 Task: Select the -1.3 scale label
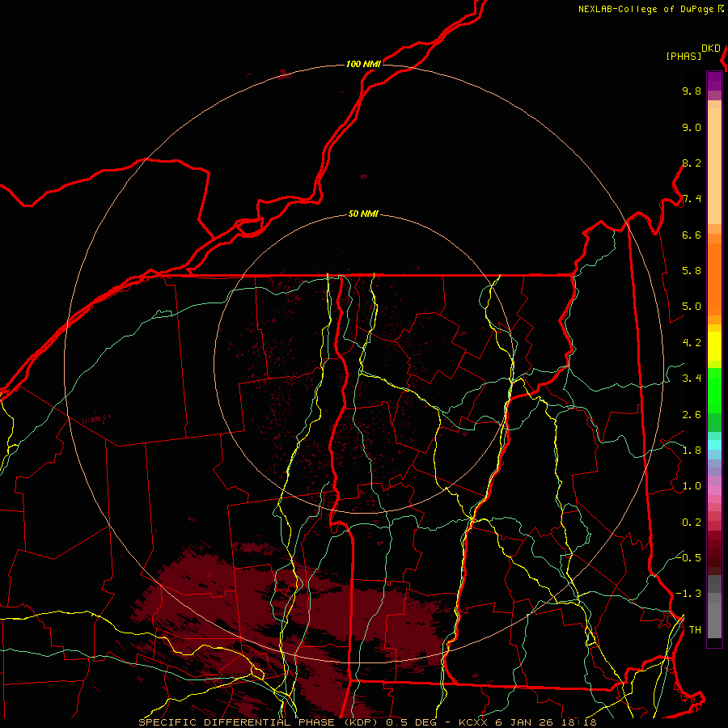coord(688,595)
